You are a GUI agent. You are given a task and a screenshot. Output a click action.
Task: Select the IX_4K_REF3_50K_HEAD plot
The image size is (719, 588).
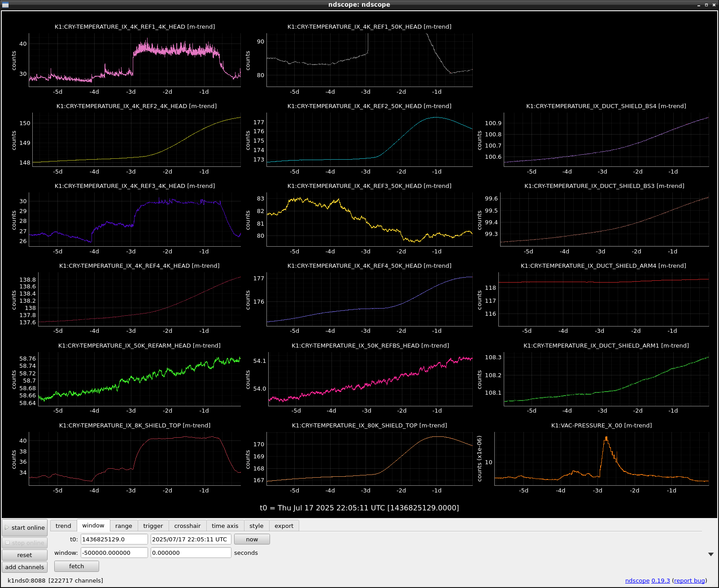point(370,219)
